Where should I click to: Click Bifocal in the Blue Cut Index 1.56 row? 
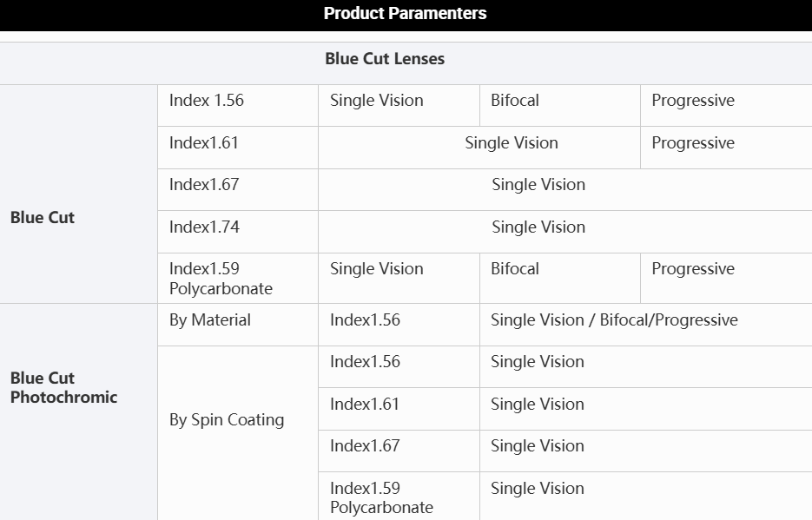point(515,101)
